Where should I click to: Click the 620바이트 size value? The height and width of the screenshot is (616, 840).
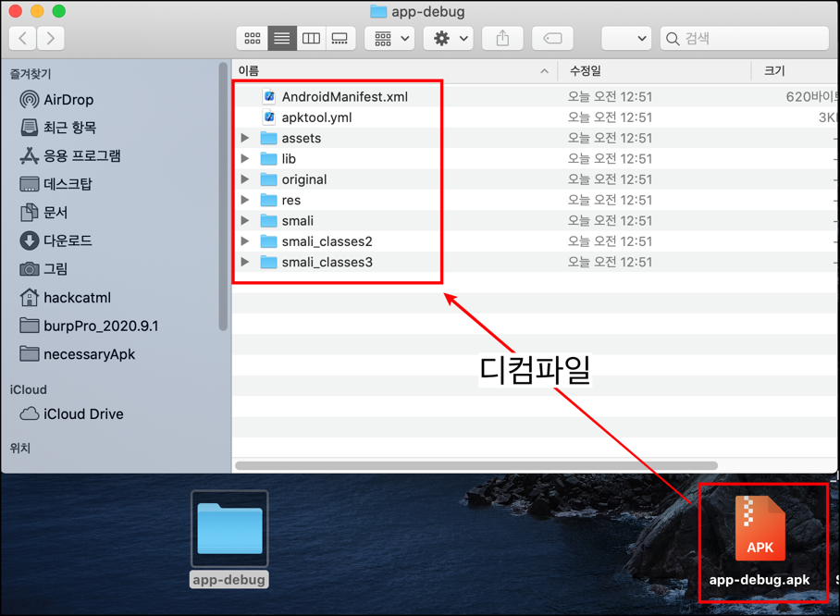click(811, 96)
